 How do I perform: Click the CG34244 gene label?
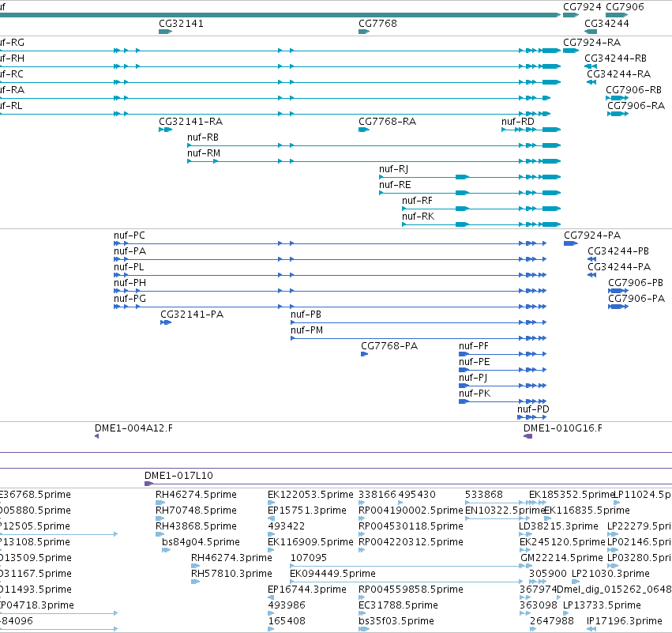[x=606, y=24]
